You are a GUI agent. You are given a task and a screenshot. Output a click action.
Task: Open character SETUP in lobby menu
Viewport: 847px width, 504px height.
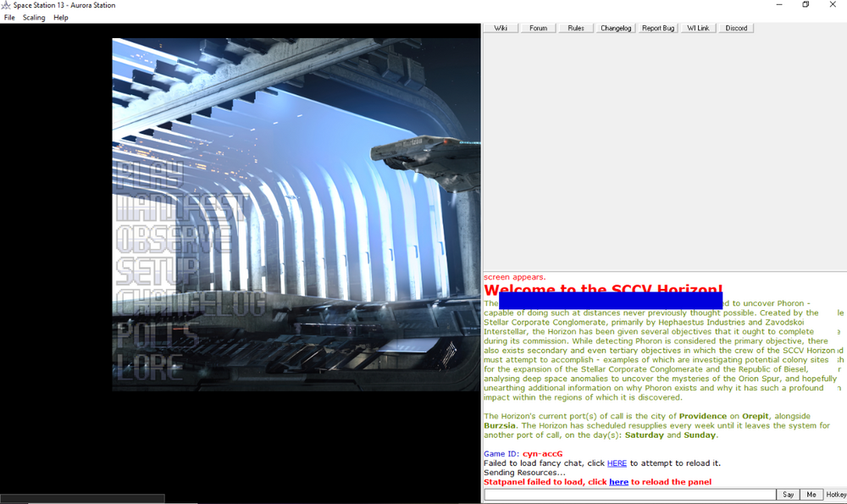click(158, 272)
